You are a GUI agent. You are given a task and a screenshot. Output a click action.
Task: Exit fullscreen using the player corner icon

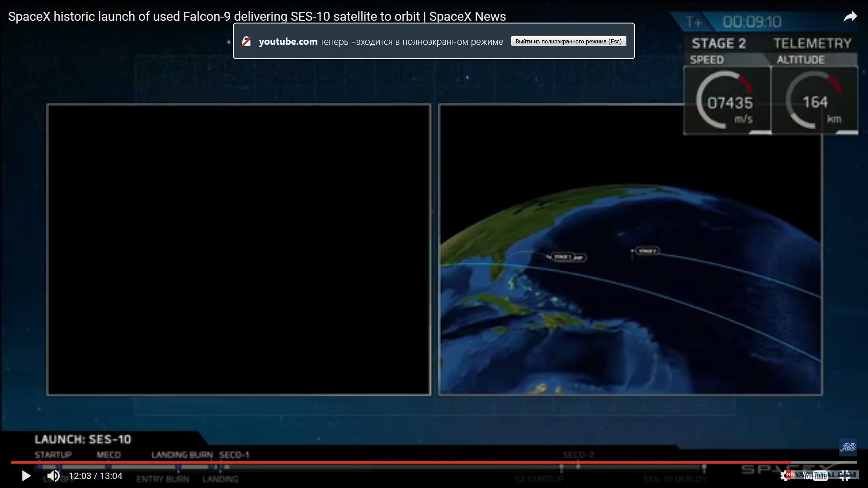click(x=845, y=476)
